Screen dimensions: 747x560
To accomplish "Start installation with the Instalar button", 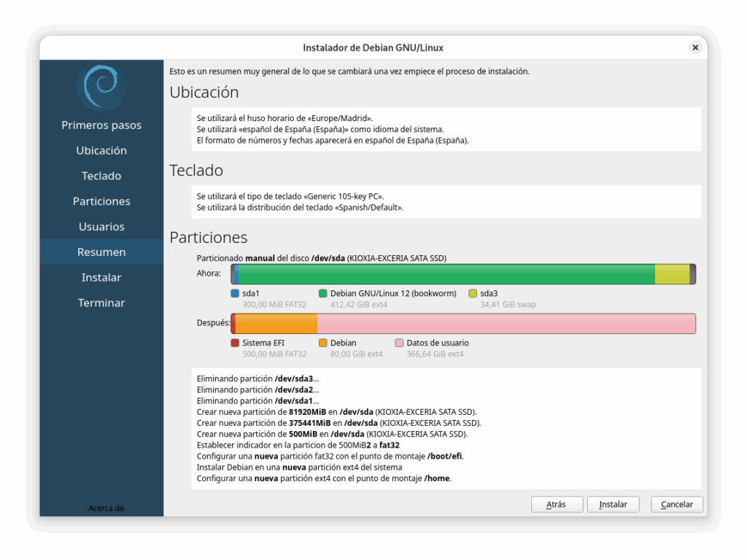I will click(x=613, y=505).
